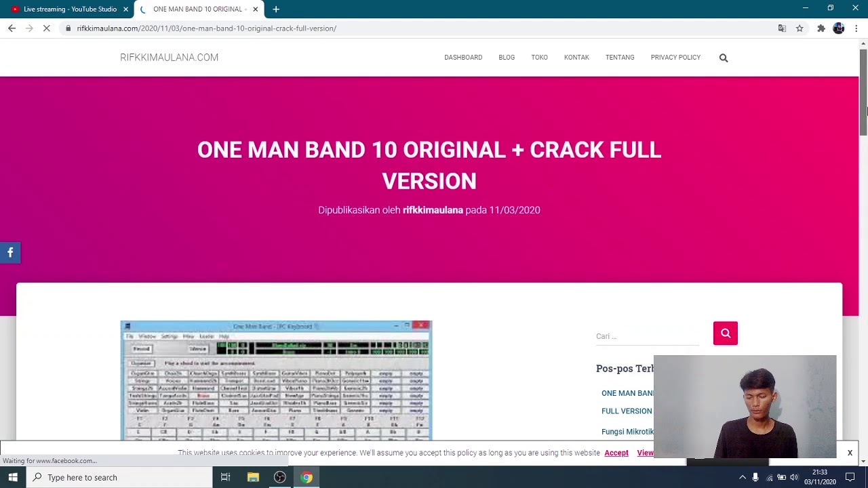Click the Windows taskbar search box

120,477
